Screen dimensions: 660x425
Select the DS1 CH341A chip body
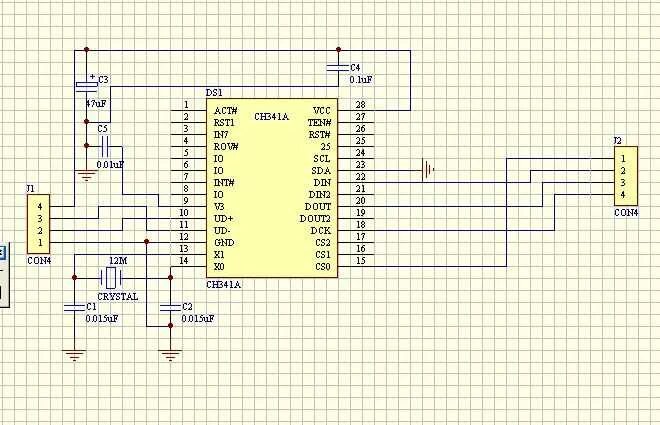click(272, 188)
